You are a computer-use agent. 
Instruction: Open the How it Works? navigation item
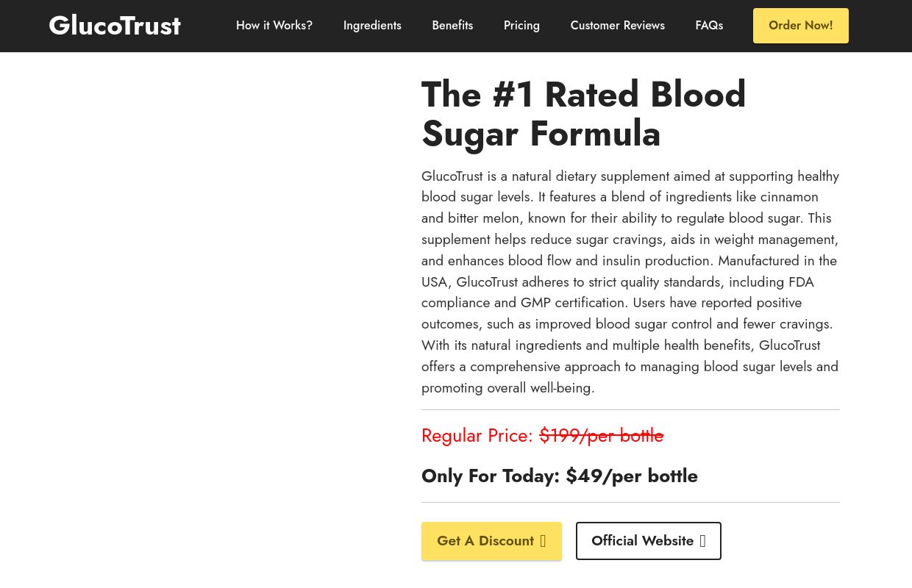(274, 25)
